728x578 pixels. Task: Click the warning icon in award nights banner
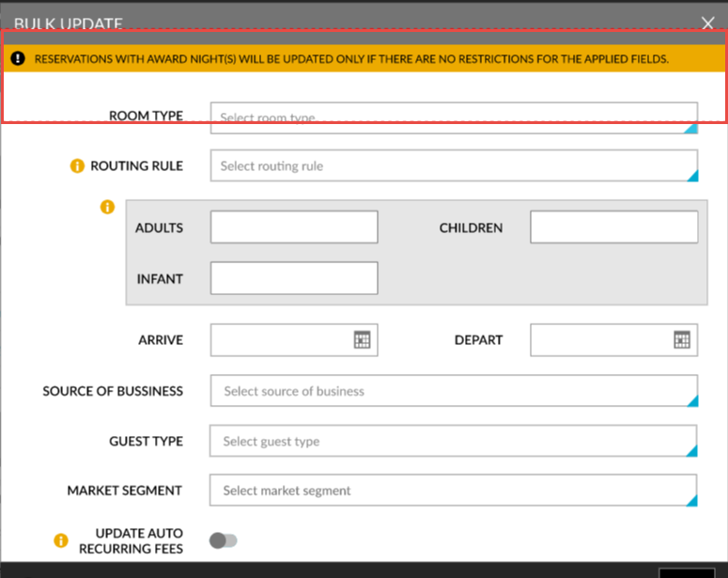(x=18, y=58)
